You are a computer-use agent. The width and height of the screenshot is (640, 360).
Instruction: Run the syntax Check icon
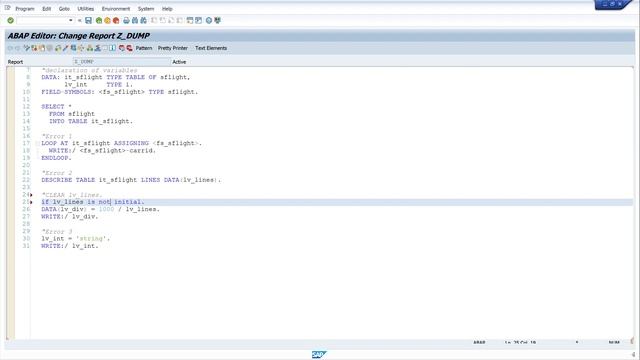coord(58,48)
